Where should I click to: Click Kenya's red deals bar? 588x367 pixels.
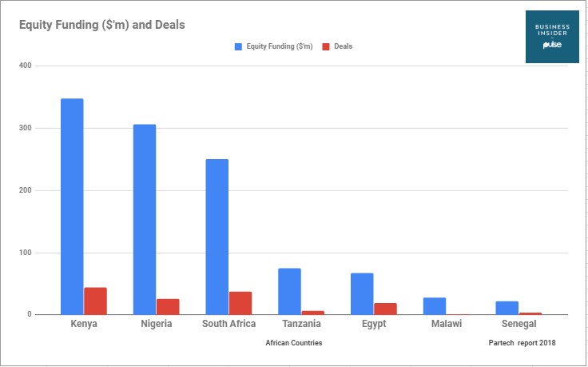coord(95,301)
